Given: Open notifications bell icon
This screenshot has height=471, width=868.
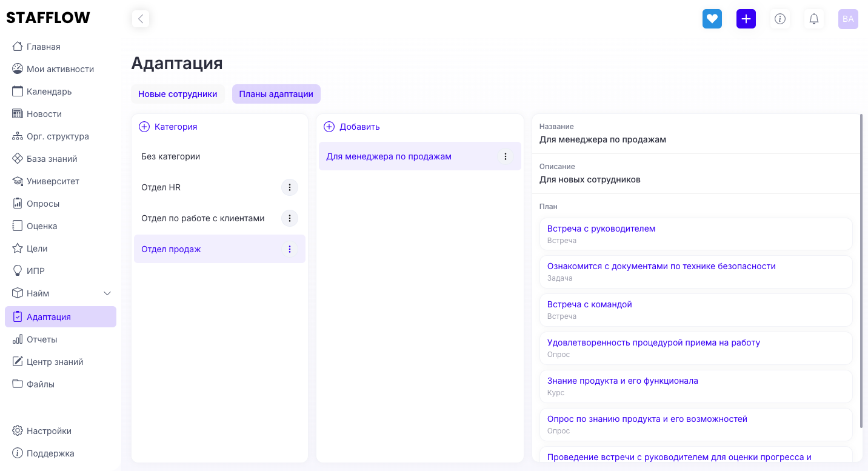Looking at the screenshot, I should click(x=814, y=19).
